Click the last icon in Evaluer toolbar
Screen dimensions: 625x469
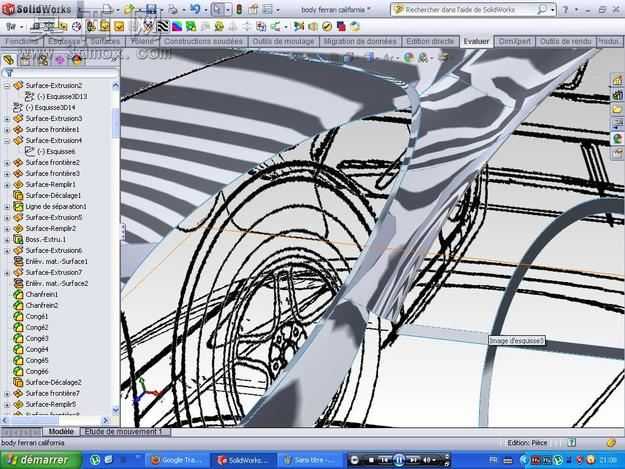(x=355, y=26)
